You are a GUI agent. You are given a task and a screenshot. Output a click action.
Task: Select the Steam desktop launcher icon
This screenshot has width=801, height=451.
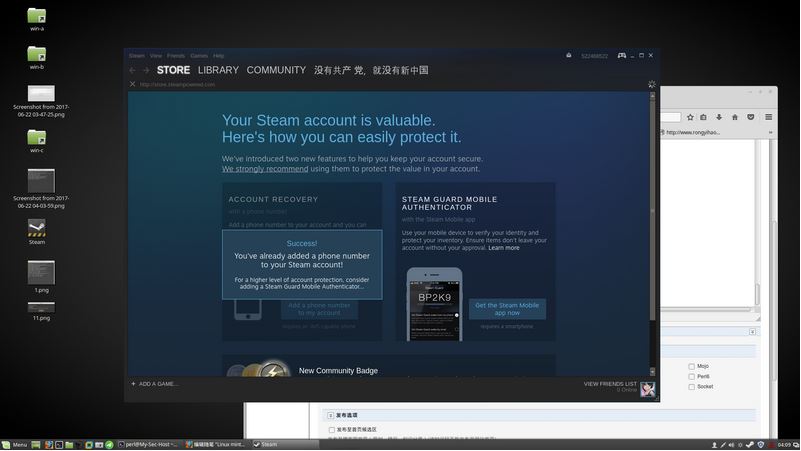[x=37, y=228]
